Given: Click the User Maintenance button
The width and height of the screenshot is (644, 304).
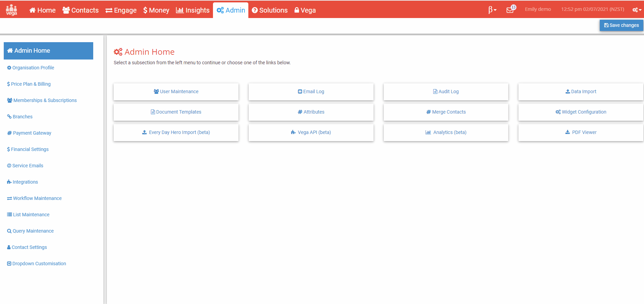Looking at the screenshot, I should (176, 91).
